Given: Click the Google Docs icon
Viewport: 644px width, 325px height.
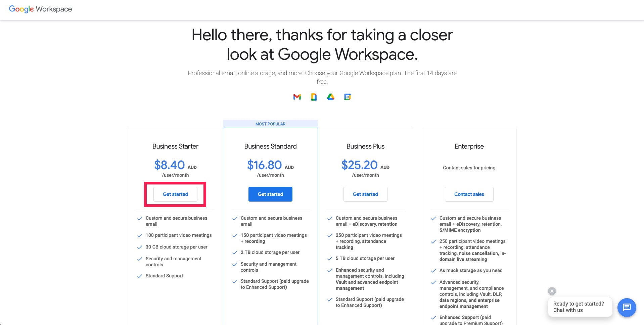Looking at the screenshot, I should (x=314, y=97).
